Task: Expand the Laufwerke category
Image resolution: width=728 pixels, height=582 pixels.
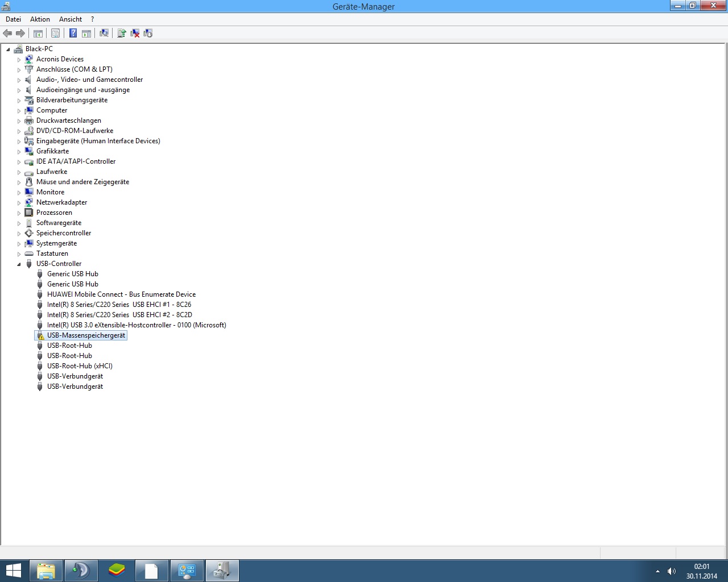Action: click(19, 172)
